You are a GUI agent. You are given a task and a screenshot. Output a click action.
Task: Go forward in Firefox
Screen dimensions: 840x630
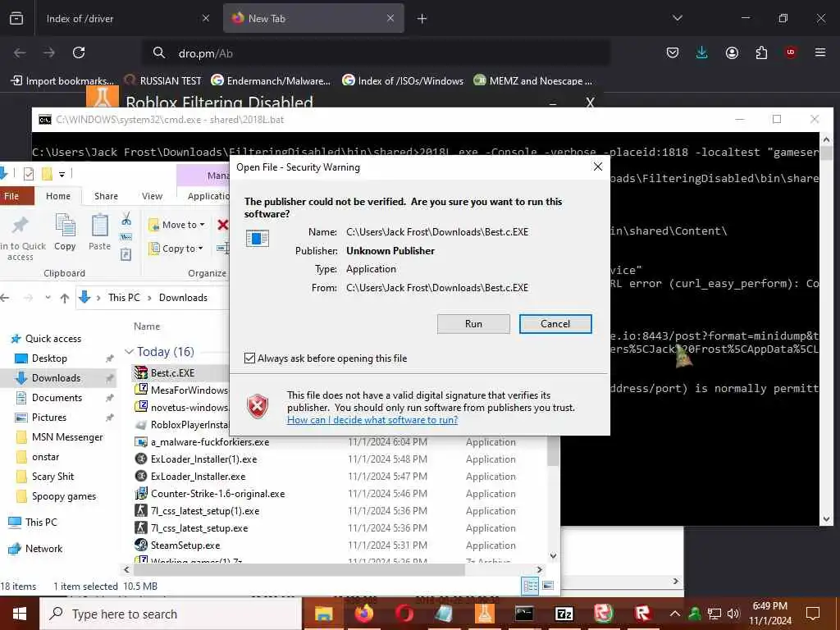click(x=49, y=52)
